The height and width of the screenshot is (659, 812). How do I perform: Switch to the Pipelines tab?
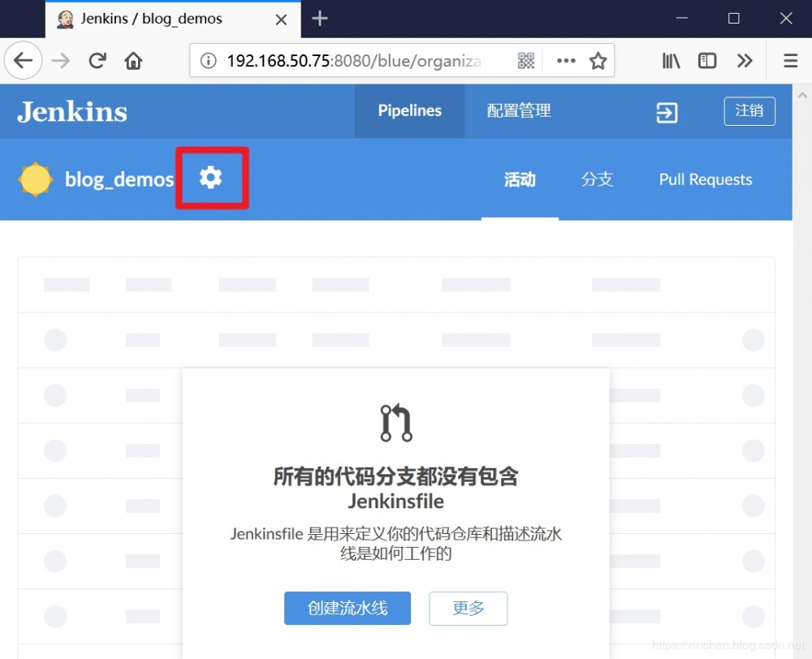click(409, 111)
